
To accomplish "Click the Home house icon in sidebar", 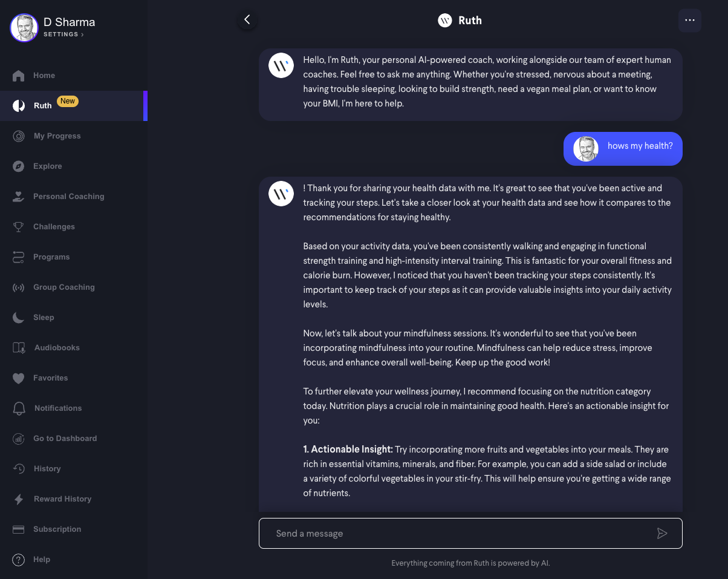I will coord(19,76).
